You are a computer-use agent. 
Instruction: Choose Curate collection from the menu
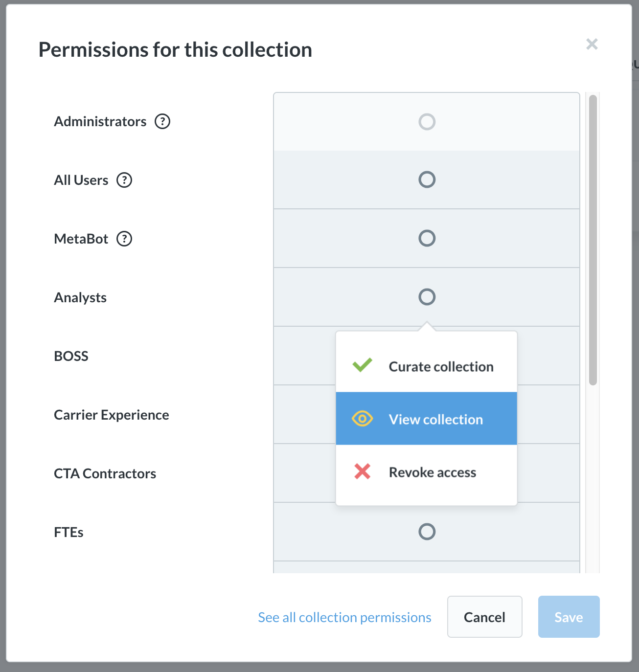click(440, 366)
